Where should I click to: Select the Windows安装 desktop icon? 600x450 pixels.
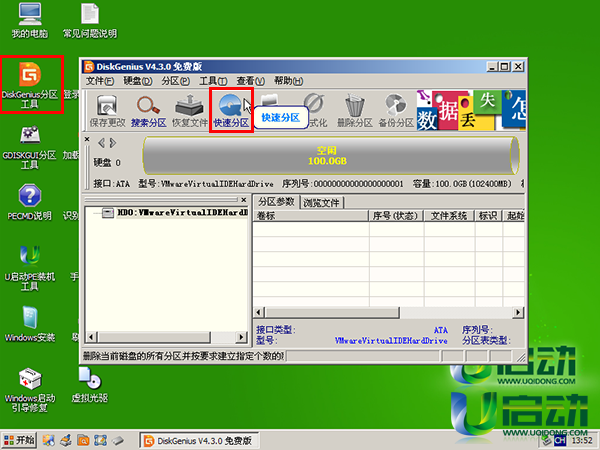29,324
